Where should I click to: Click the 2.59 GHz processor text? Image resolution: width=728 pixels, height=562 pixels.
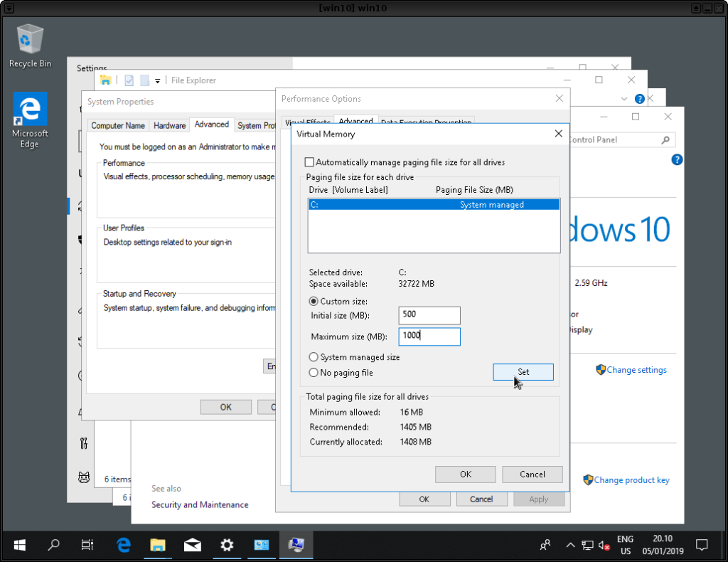591,283
